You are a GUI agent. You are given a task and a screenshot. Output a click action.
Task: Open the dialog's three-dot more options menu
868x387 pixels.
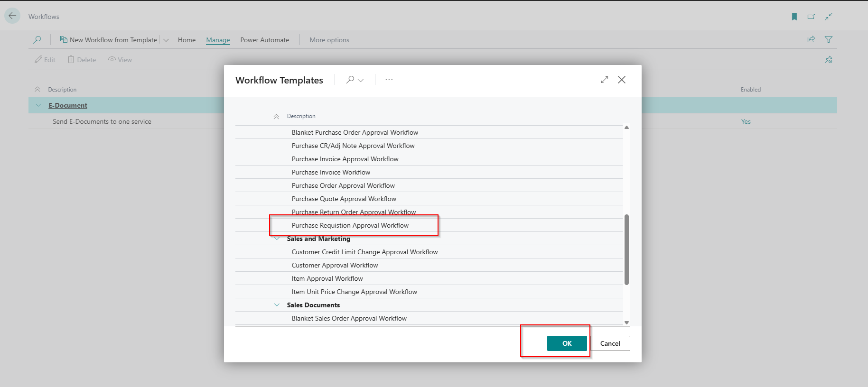pos(389,80)
